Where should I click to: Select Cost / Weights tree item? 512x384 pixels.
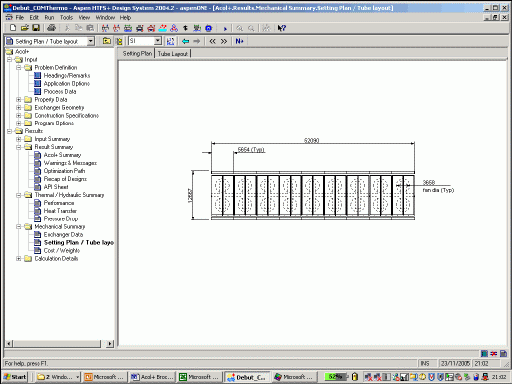(x=62, y=251)
